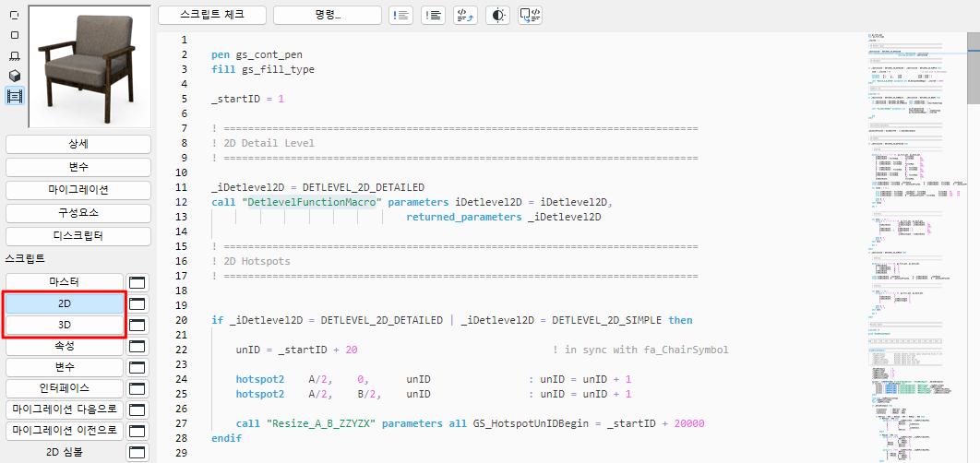Click window icon beside 변수 script button
This screenshot has height=463, width=980.
coord(137,367)
